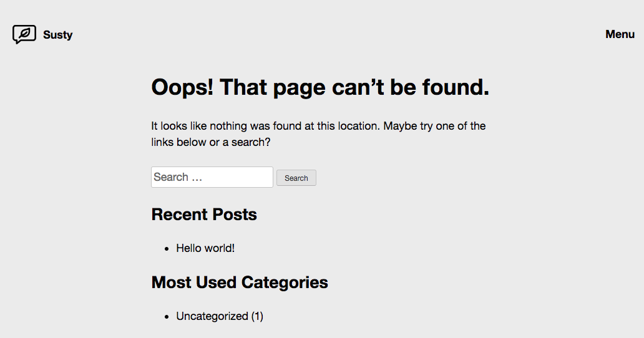Click the Susty leaf speech-bubble logo

tap(24, 34)
